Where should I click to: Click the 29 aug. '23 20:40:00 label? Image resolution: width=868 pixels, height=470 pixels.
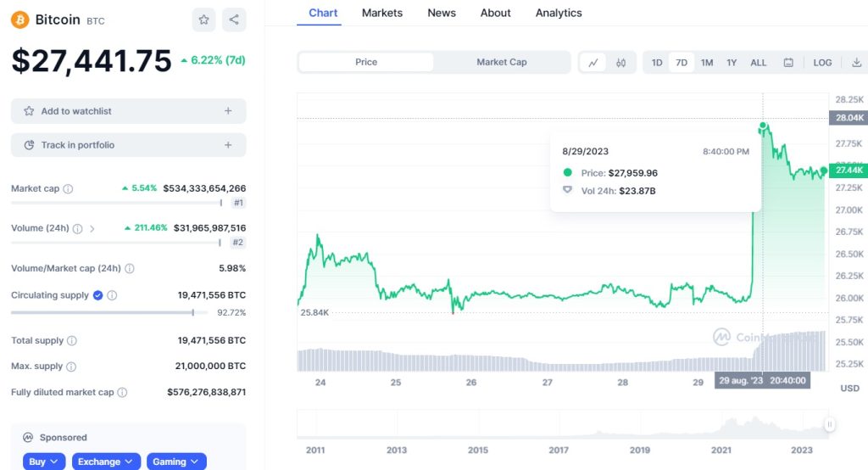coord(762,380)
